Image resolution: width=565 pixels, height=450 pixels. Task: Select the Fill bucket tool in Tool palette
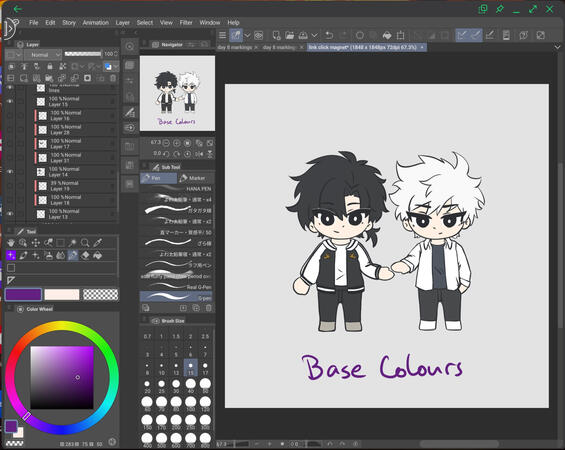click(x=97, y=255)
